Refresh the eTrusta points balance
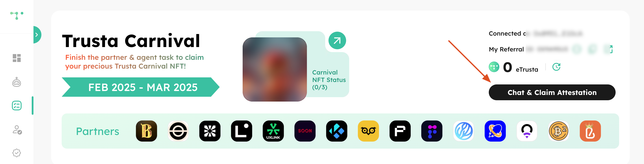This screenshot has height=164, width=644. coord(556,67)
